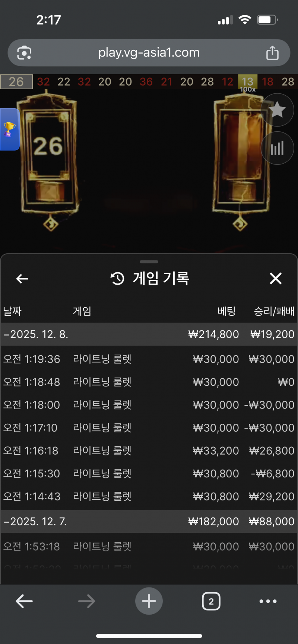Screen dimensions: 298x644
Task: Select the 오전 1:14:43 record row
Action: click(x=149, y=496)
